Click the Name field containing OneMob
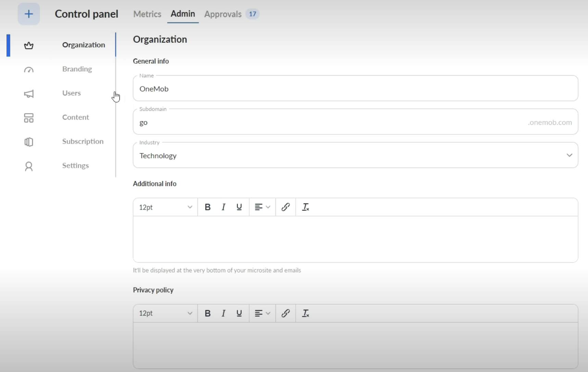Image resolution: width=588 pixels, height=372 pixels. (355, 88)
